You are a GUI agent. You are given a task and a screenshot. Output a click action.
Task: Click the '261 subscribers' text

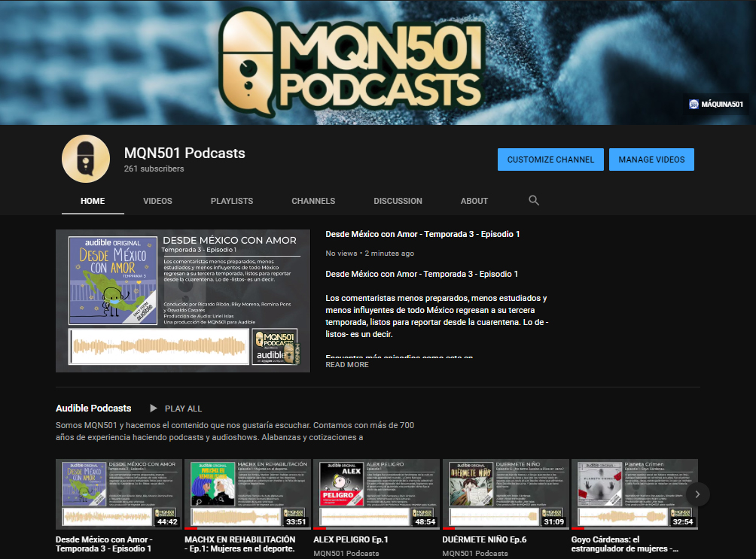click(x=154, y=169)
